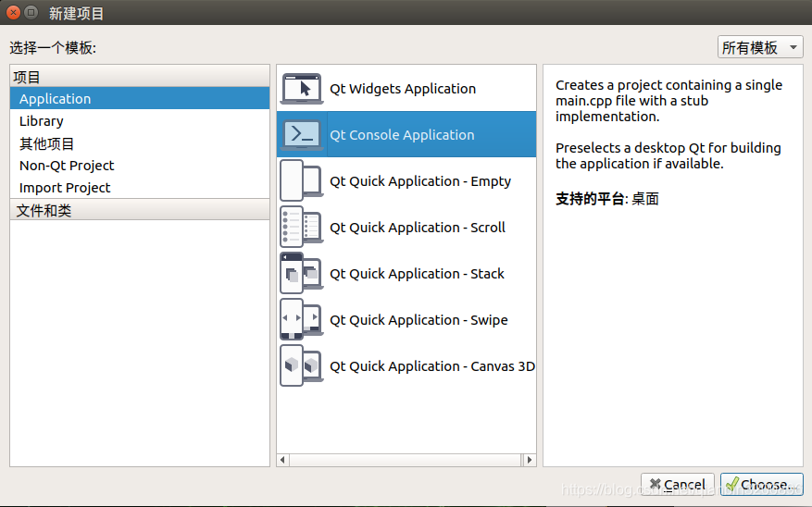Image resolution: width=812 pixels, height=507 pixels.
Task: Click the 文件和类 section header
Action: pyautogui.click(x=140, y=210)
